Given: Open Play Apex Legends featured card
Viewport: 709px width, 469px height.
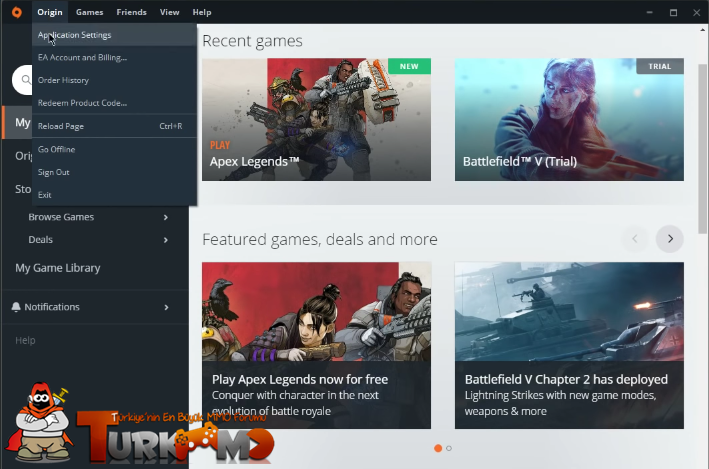Looking at the screenshot, I should [317, 346].
